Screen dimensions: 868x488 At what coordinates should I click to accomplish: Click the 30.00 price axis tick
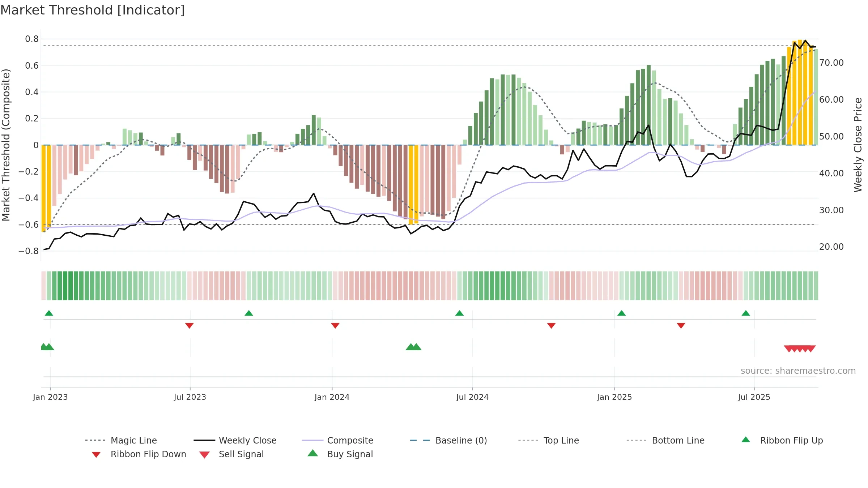(x=831, y=210)
